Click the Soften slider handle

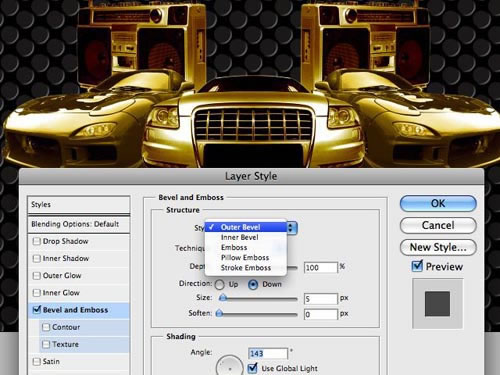(219, 313)
